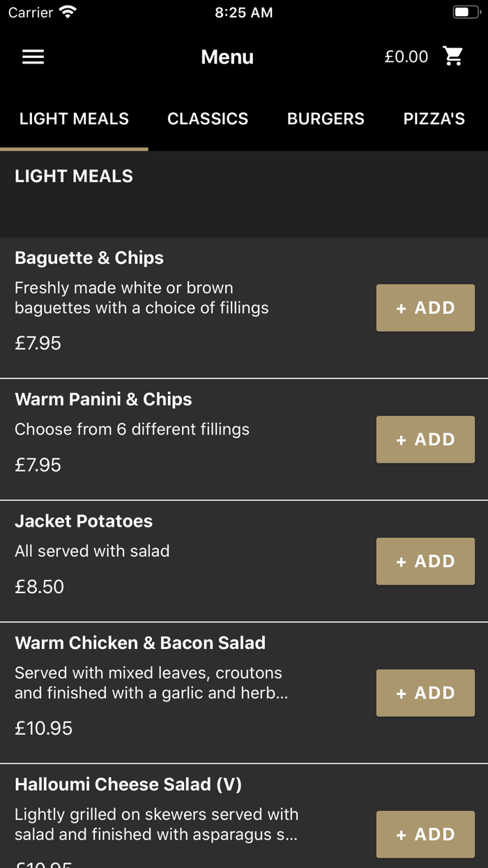The image size is (488, 868).
Task: View the Halloumi Cheese Salad truncated description
Action: (157, 824)
